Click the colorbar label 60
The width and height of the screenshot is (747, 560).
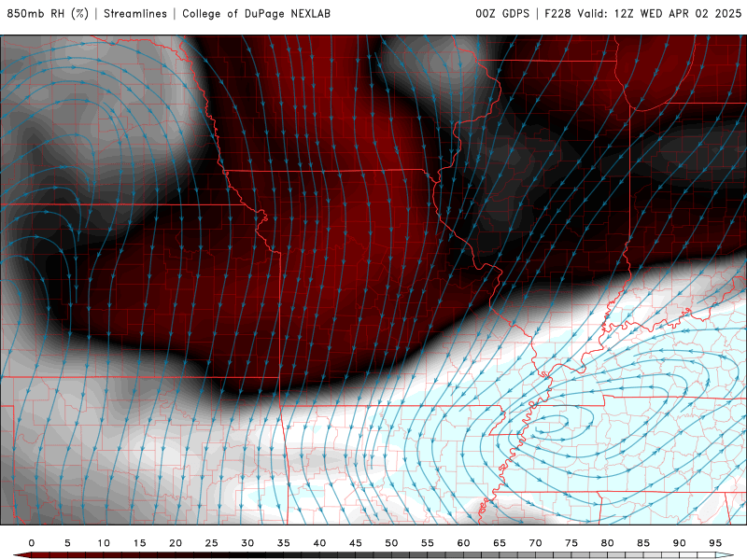click(x=463, y=543)
